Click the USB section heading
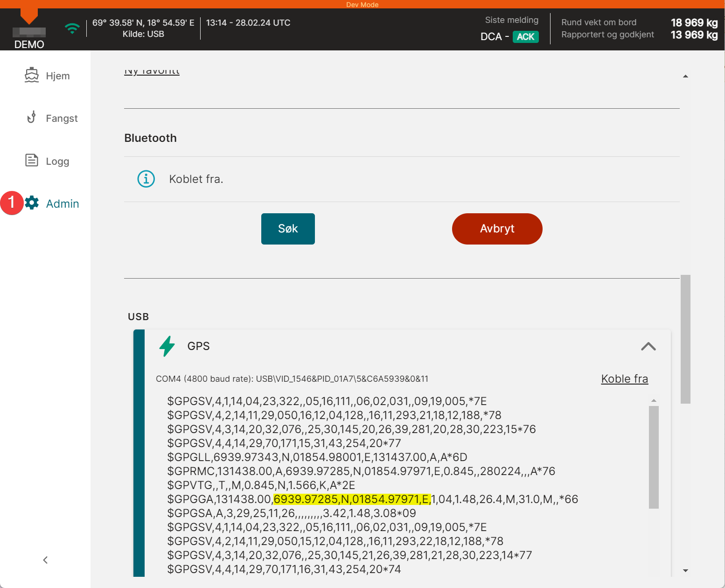725x588 pixels. [138, 317]
